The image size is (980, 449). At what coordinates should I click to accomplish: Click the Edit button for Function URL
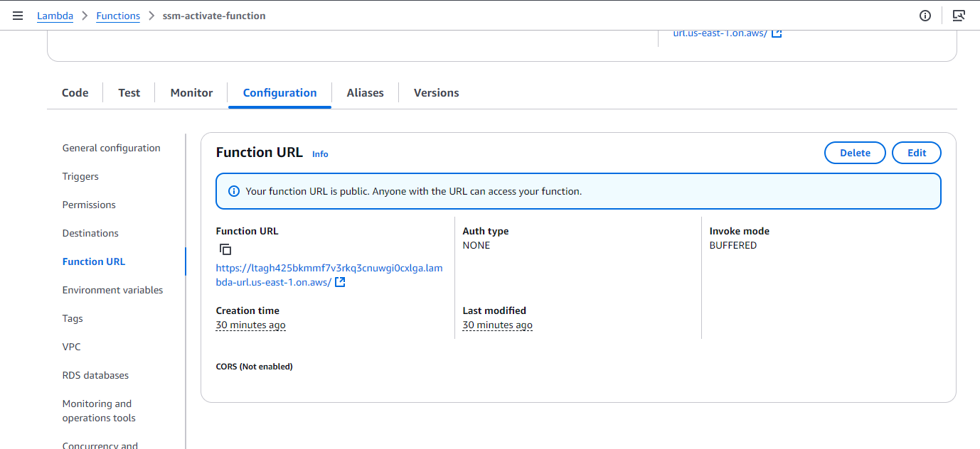[917, 153]
